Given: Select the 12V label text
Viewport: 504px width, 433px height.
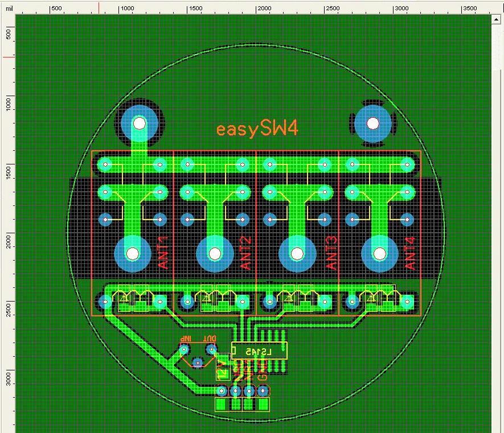Looking at the screenshot, I should [x=222, y=371].
